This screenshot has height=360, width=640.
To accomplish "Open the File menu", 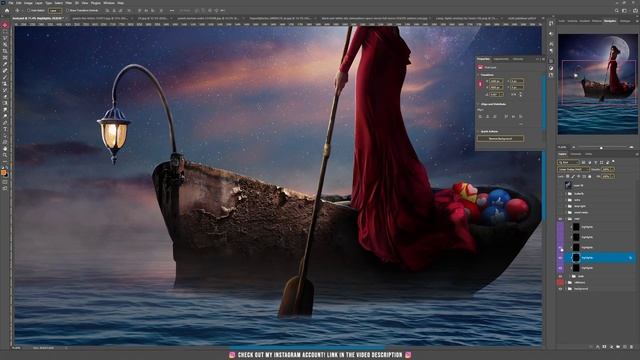I will point(11,3).
